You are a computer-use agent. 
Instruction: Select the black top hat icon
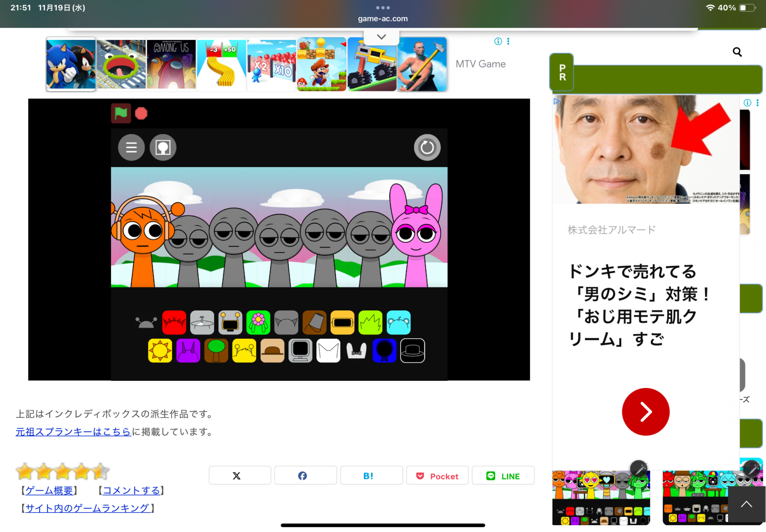(x=412, y=351)
